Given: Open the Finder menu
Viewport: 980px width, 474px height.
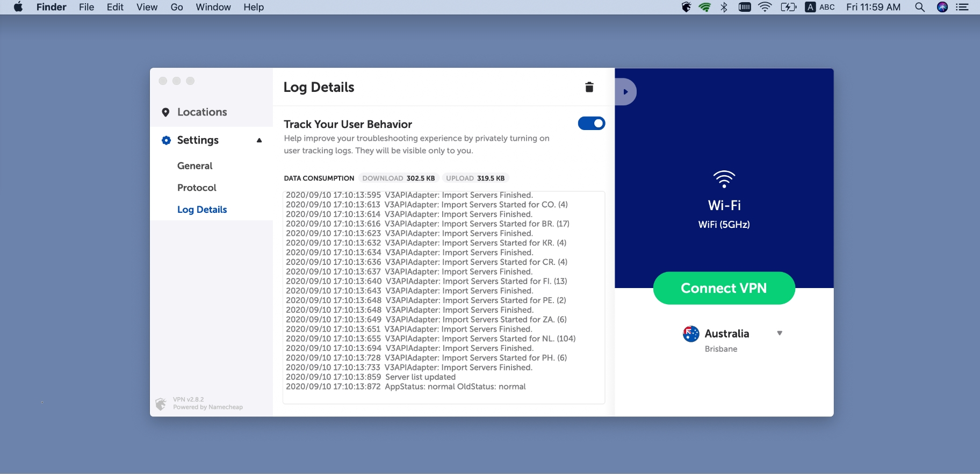Looking at the screenshot, I should (52, 7).
